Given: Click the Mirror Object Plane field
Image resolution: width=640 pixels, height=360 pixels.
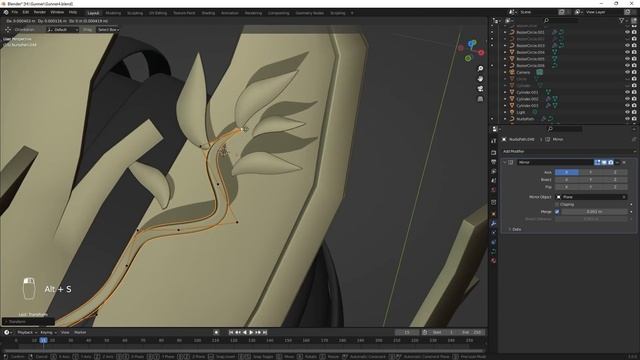Looking at the screenshot, I should tap(591, 197).
